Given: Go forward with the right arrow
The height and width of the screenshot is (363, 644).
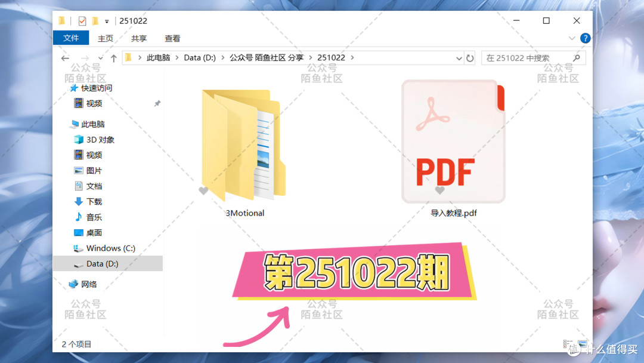Looking at the screenshot, I should tap(85, 58).
